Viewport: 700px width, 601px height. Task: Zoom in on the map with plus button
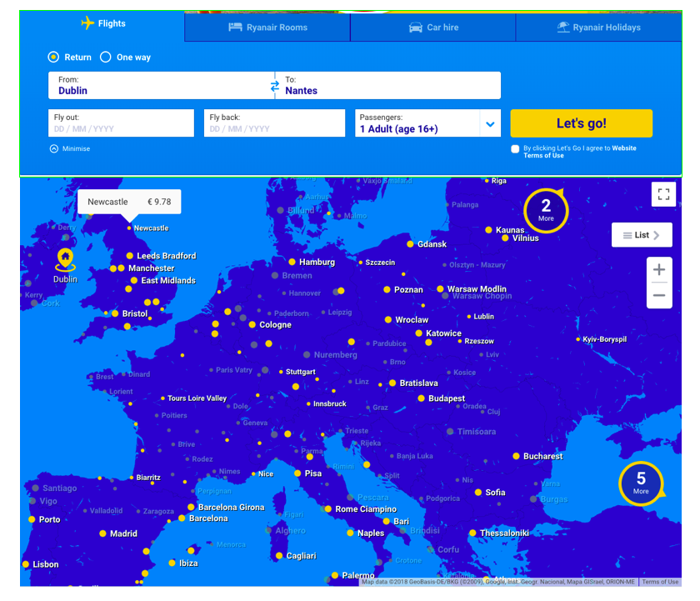click(659, 270)
